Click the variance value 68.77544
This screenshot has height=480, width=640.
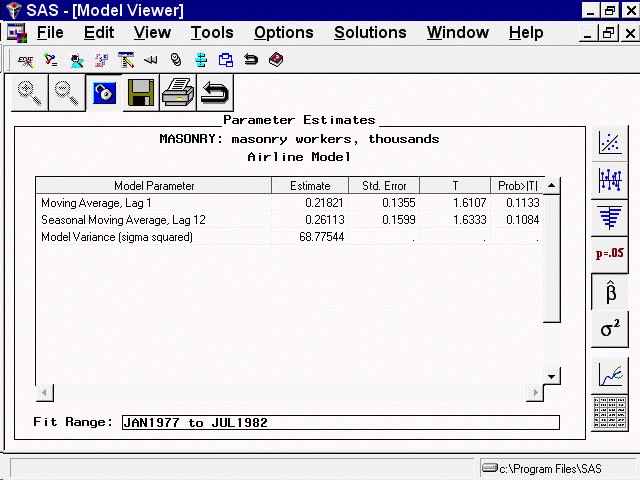pos(321,237)
